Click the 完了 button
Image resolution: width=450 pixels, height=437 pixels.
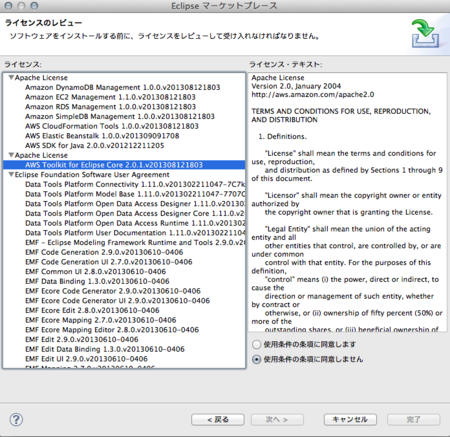(413, 419)
